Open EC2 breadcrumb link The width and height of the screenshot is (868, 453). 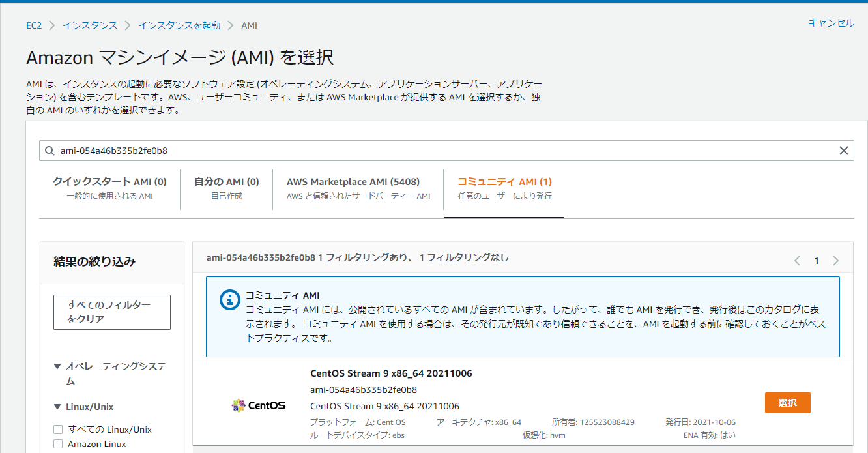point(33,25)
